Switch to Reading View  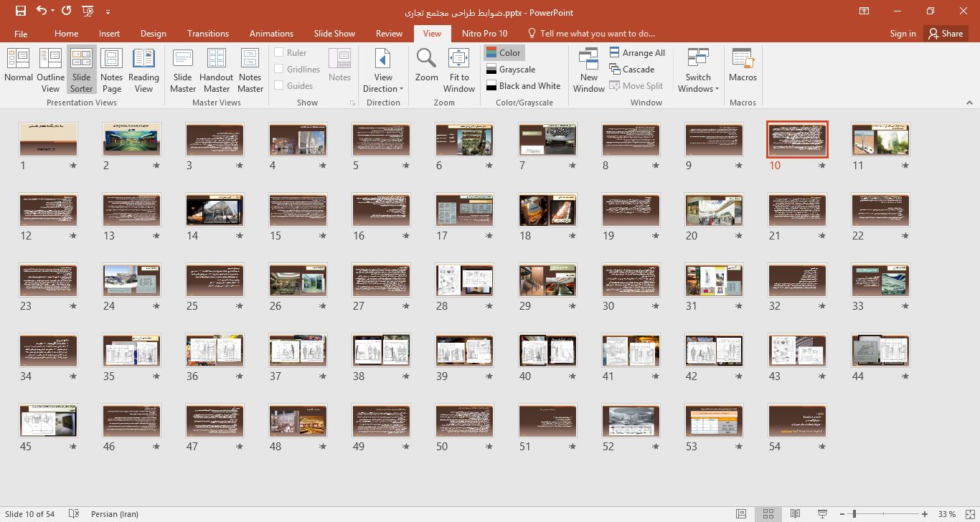143,70
